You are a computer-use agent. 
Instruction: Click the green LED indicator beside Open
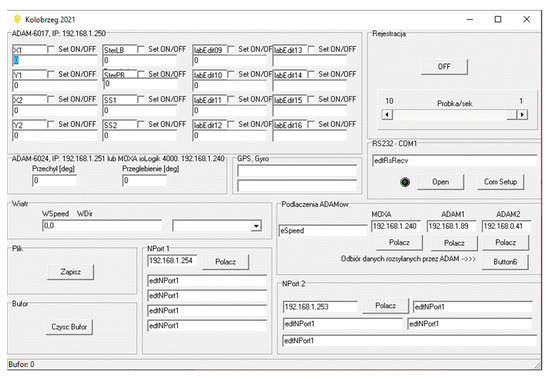tap(405, 182)
